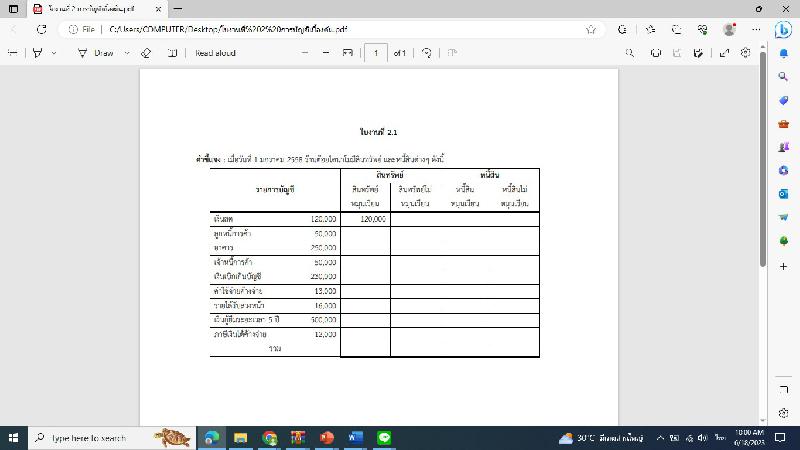
Task: Open Bing Copilot sidebar button
Action: (784, 30)
